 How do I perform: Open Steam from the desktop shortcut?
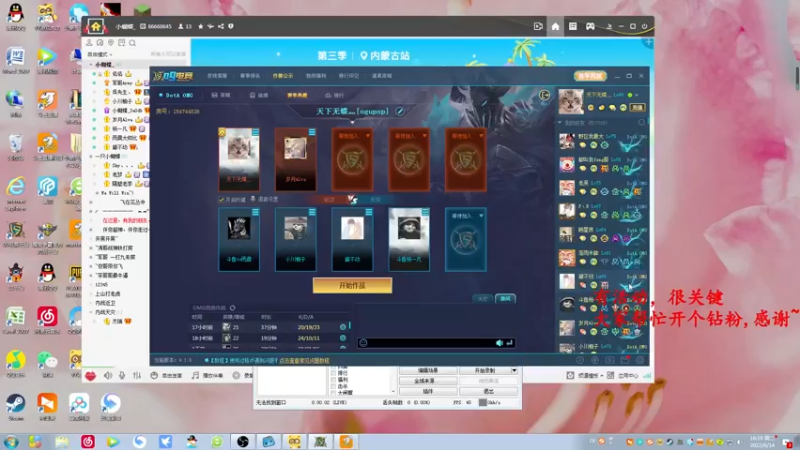16,407
